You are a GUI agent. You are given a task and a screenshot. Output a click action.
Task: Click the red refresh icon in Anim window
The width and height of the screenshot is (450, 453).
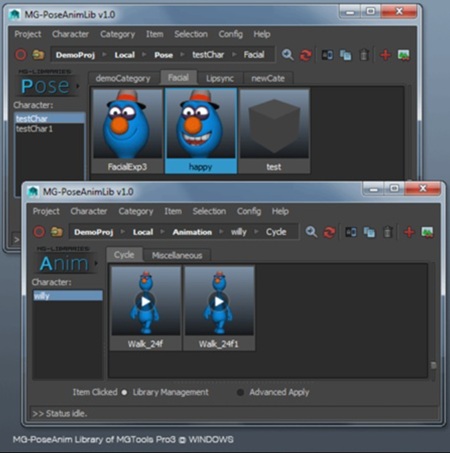coord(329,232)
